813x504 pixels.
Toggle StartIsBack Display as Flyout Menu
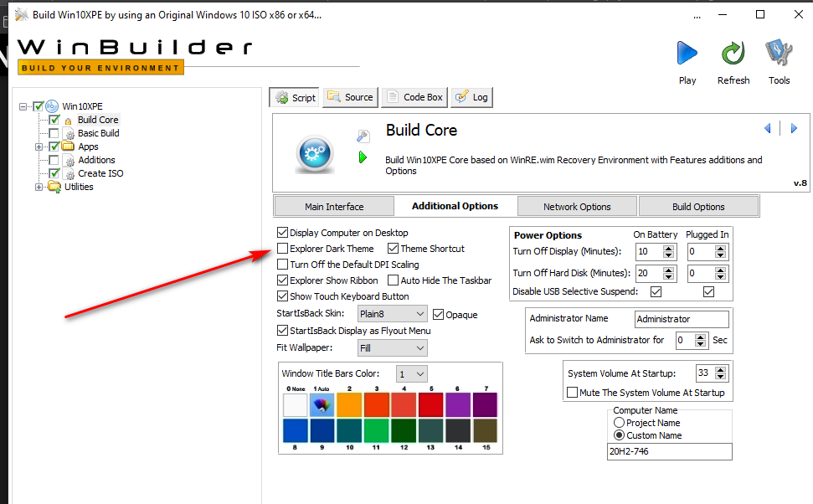point(282,331)
